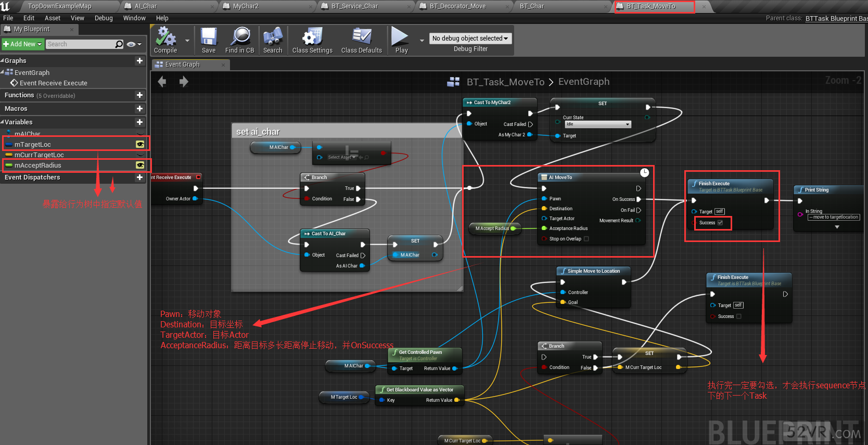Open Find in CB
The width and height of the screenshot is (868, 445).
[x=240, y=37]
